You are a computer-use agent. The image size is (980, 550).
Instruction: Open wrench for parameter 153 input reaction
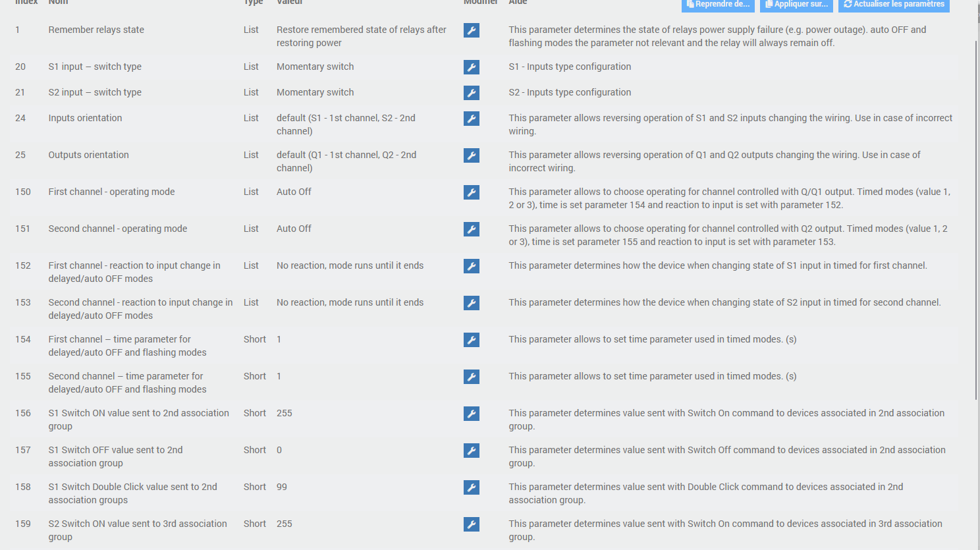[x=472, y=303]
